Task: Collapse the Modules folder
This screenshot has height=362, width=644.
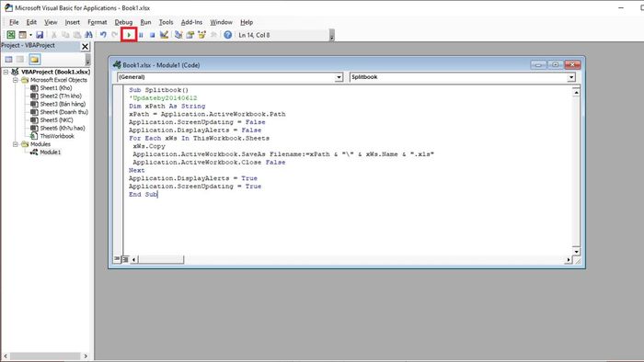Action: click(16, 144)
